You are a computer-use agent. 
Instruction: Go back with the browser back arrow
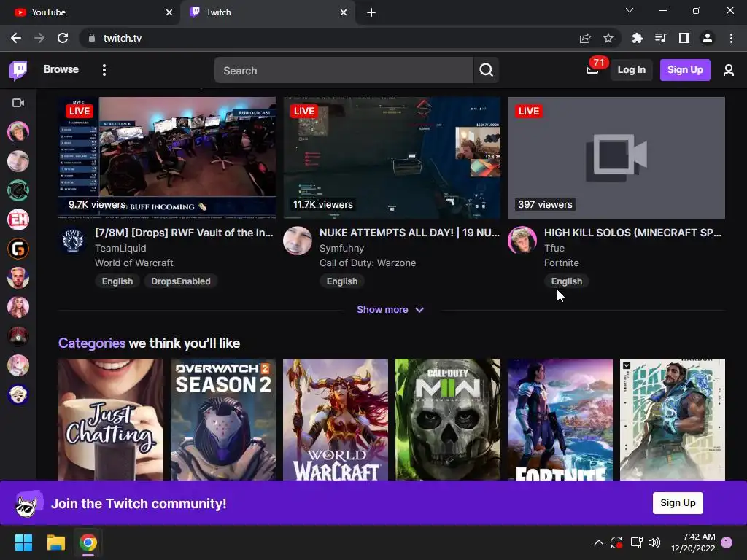(x=16, y=38)
